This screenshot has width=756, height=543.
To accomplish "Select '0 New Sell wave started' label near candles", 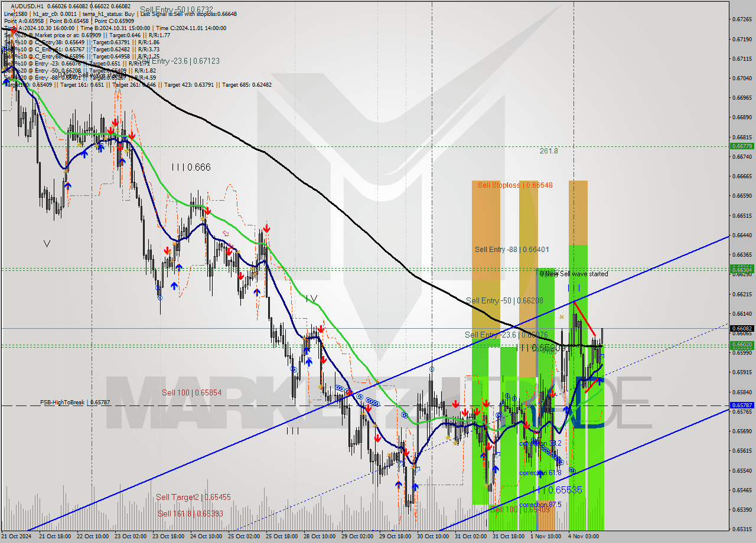I will [573, 274].
